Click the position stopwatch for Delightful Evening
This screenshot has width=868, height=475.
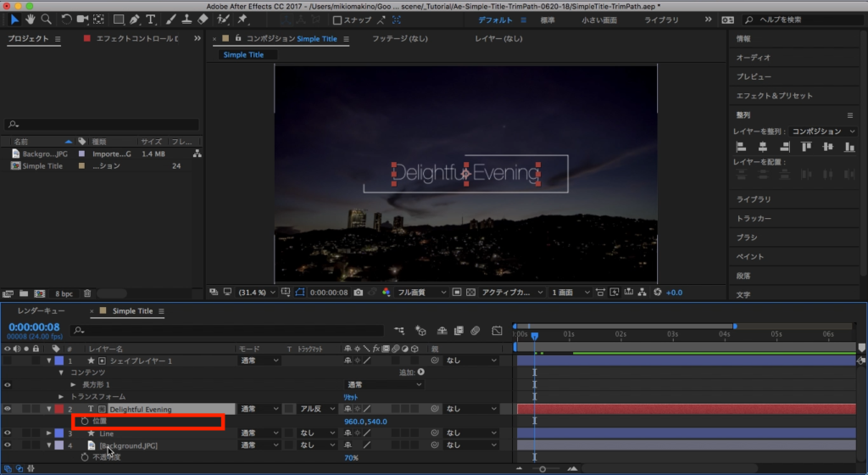tap(84, 421)
